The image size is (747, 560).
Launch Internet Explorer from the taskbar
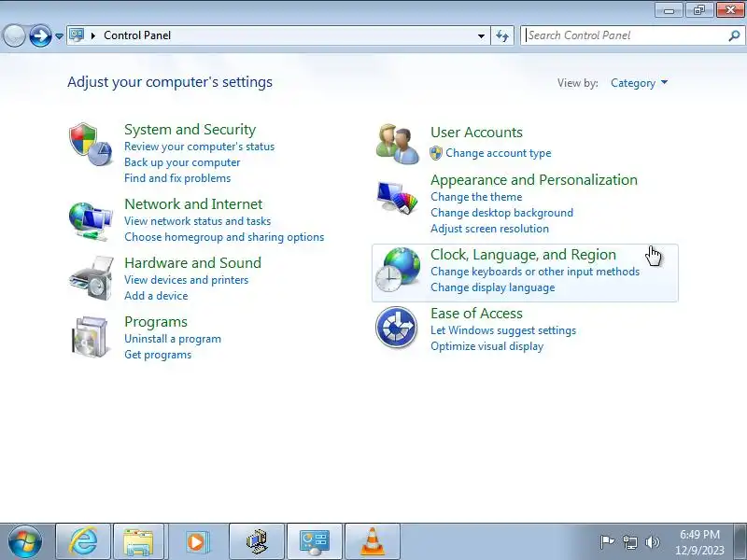tap(83, 542)
